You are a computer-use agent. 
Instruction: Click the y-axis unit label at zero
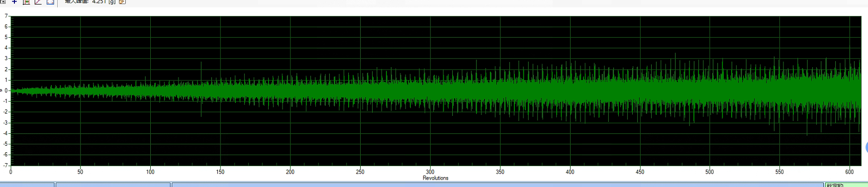tap(1, 91)
